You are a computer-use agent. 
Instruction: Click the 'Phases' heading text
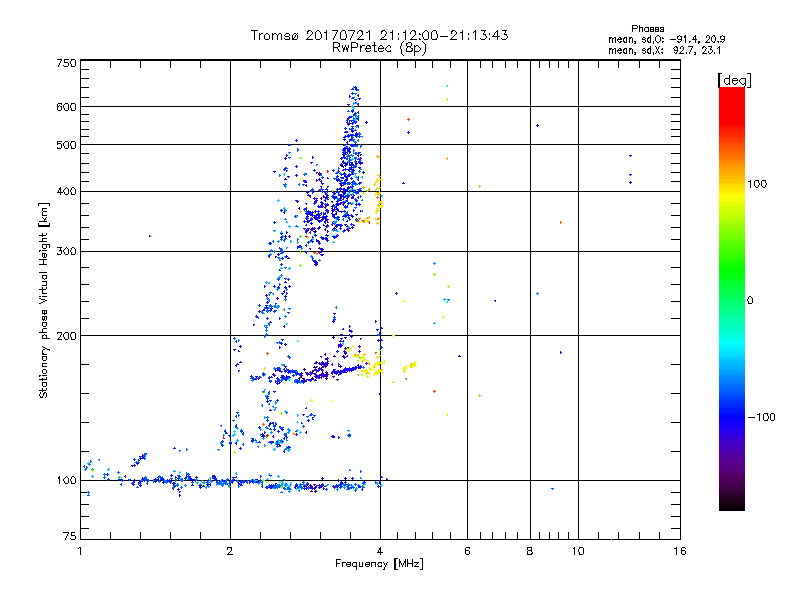(x=647, y=29)
